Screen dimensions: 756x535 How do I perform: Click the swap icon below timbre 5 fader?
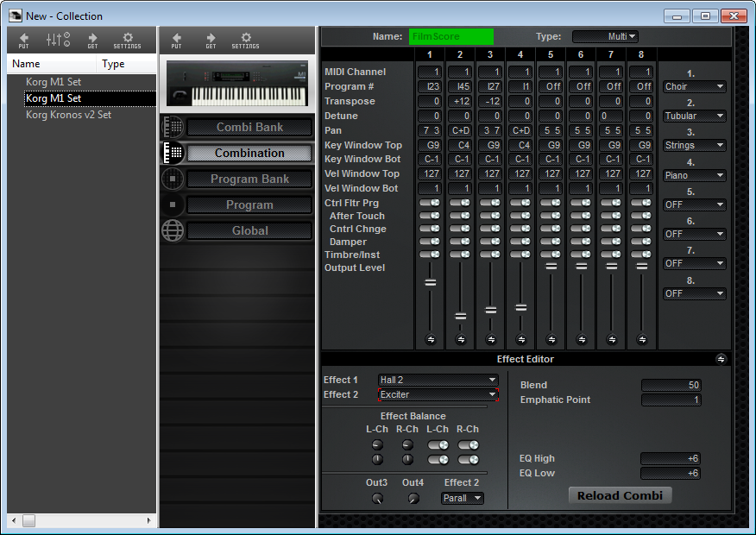pyautogui.click(x=551, y=339)
